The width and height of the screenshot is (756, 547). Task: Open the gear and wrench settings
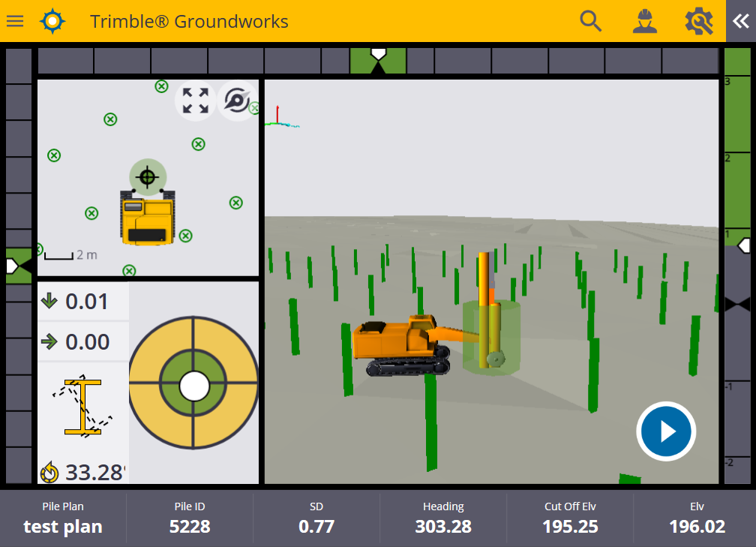699,21
